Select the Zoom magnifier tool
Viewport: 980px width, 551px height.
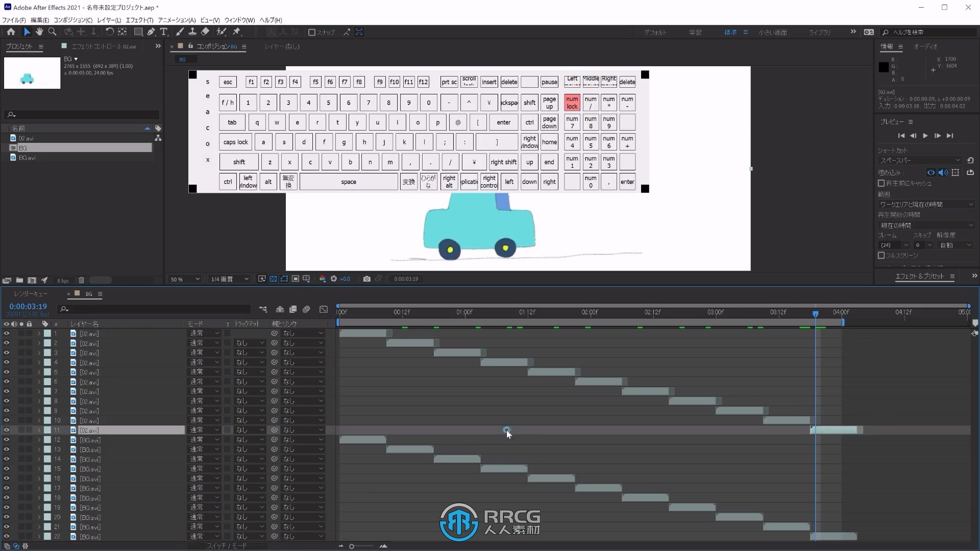(52, 32)
